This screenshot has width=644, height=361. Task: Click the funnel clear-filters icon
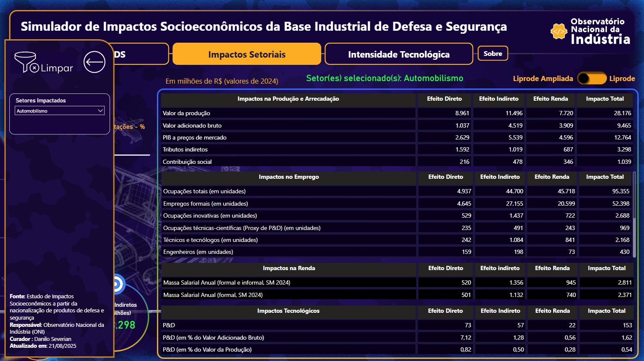[26, 62]
